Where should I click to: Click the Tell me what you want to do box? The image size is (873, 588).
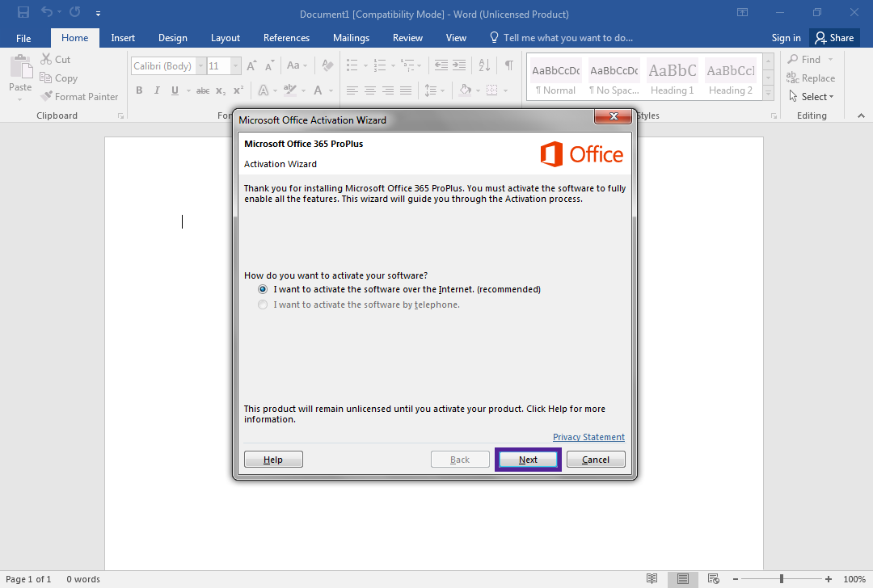point(561,38)
